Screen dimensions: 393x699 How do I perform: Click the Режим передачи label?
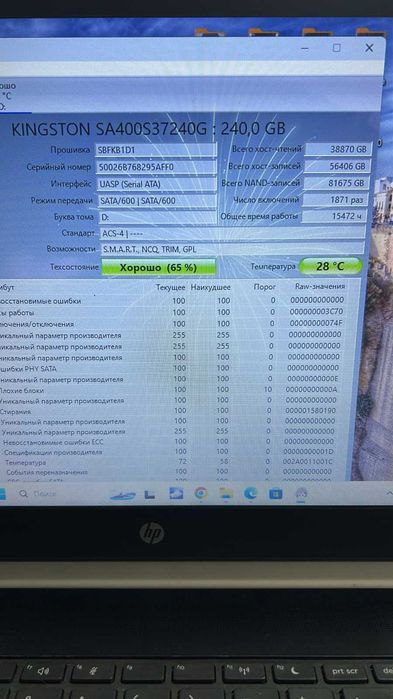pos(62,201)
